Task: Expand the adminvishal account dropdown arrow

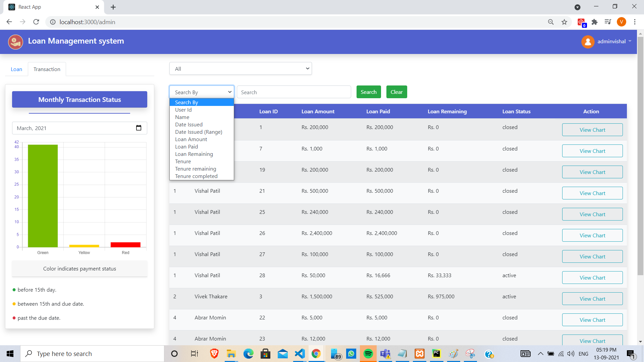Action: point(630,41)
